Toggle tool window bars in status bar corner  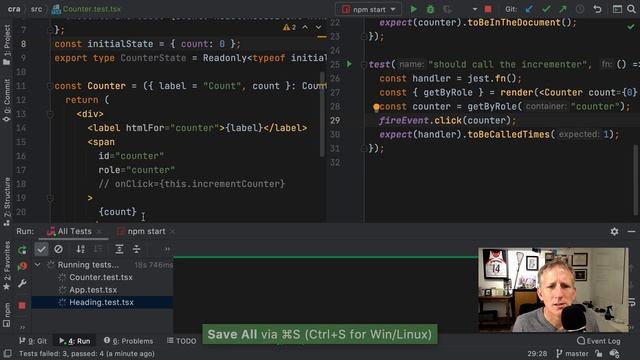pyautogui.click(x=7, y=353)
